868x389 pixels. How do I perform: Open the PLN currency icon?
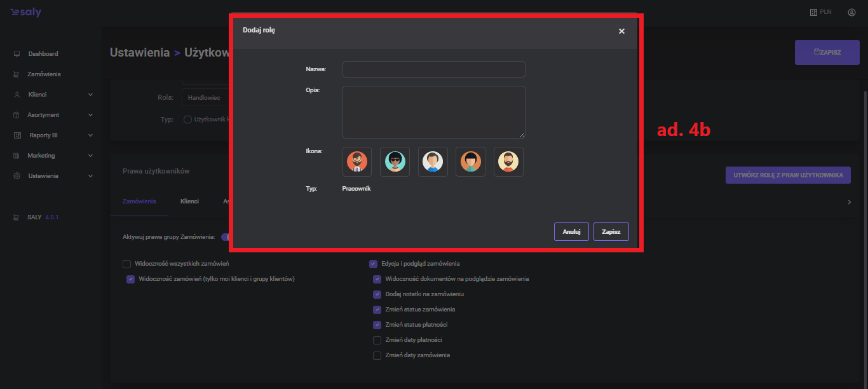coord(813,12)
